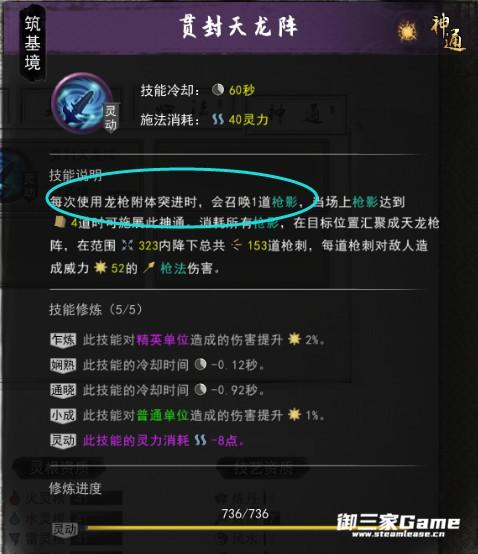Select the 通晓 cultivation tier tag
Image resolution: width=478 pixels, height=554 pixels.
(x=63, y=390)
